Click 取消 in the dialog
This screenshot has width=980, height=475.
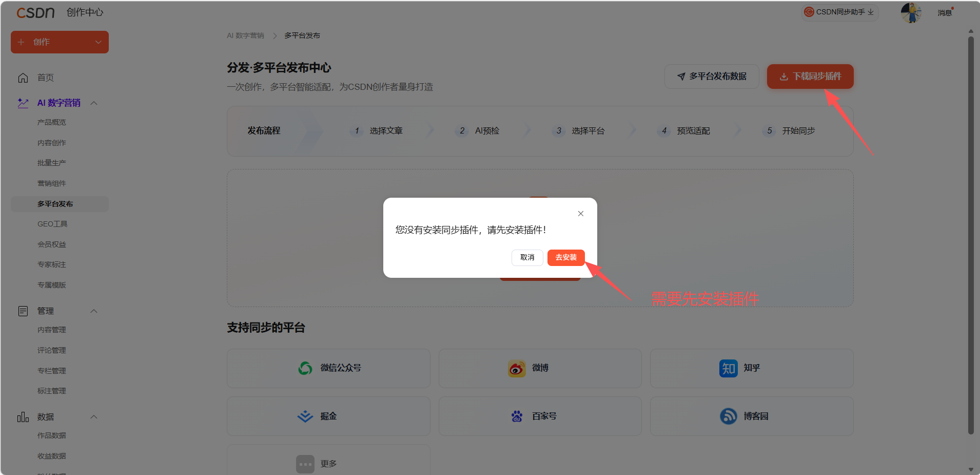click(x=527, y=257)
